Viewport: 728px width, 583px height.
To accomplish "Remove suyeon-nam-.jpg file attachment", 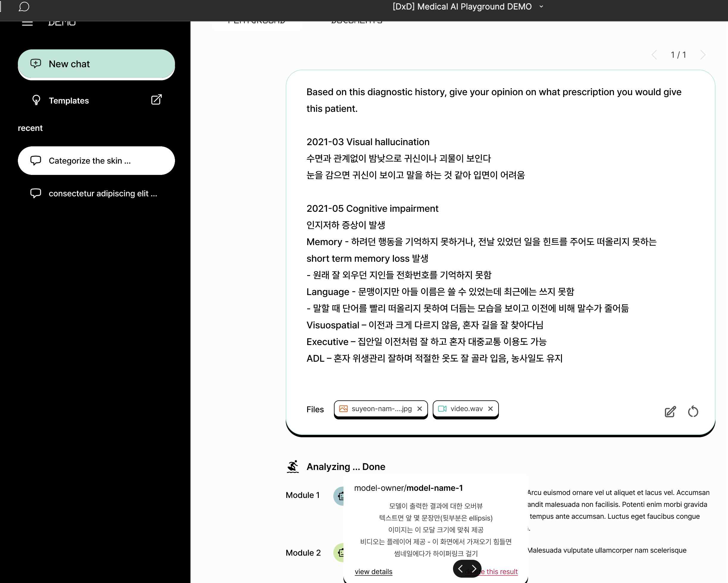I will click(420, 409).
